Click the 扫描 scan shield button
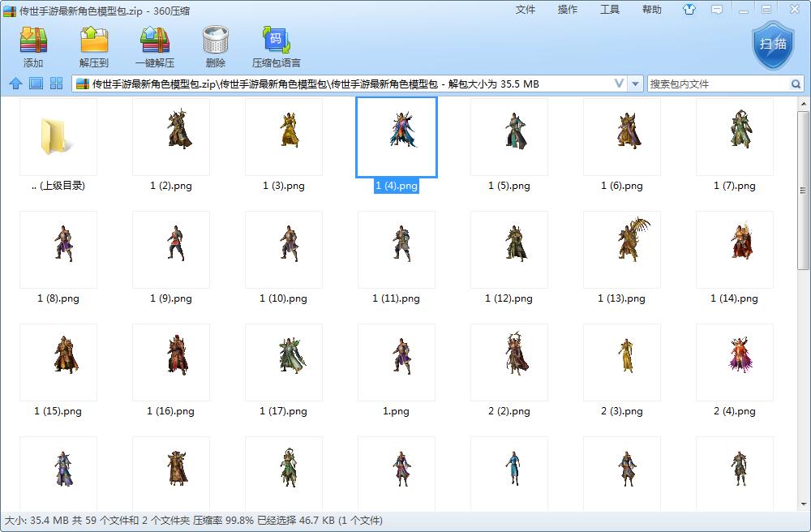This screenshot has height=532, width=811. (x=770, y=44)
